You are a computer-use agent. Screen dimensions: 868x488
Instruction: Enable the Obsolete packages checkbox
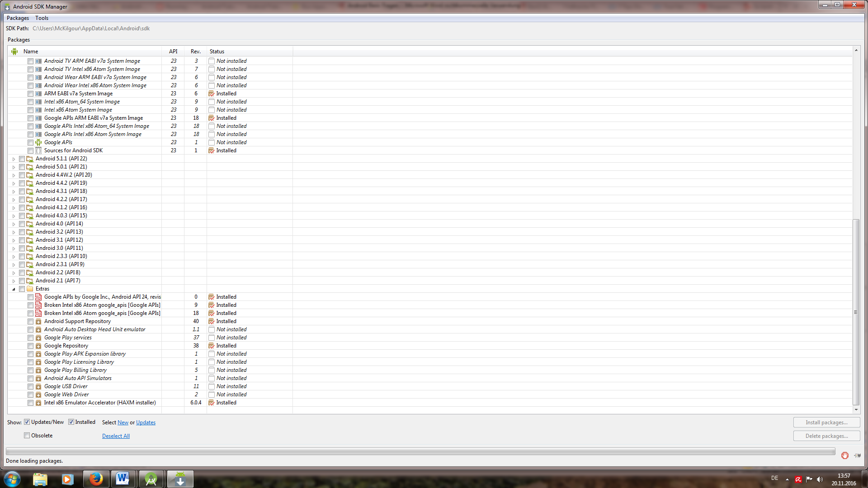pos(27,436)
